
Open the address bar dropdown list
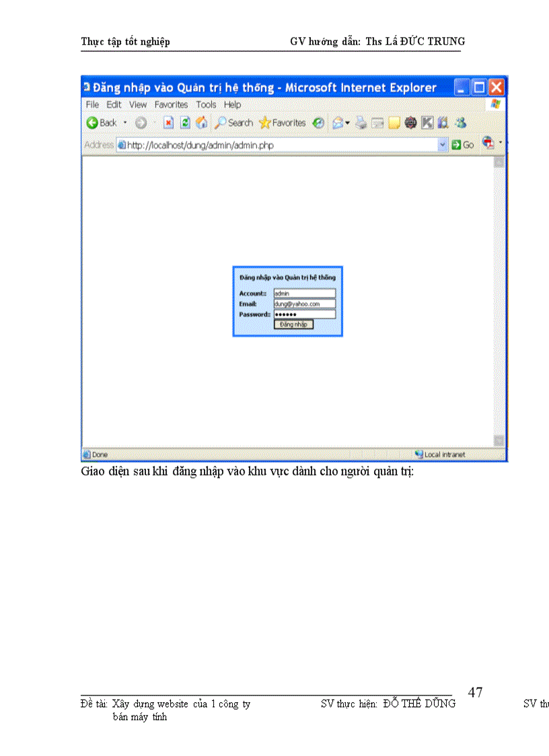click(442, 145)
